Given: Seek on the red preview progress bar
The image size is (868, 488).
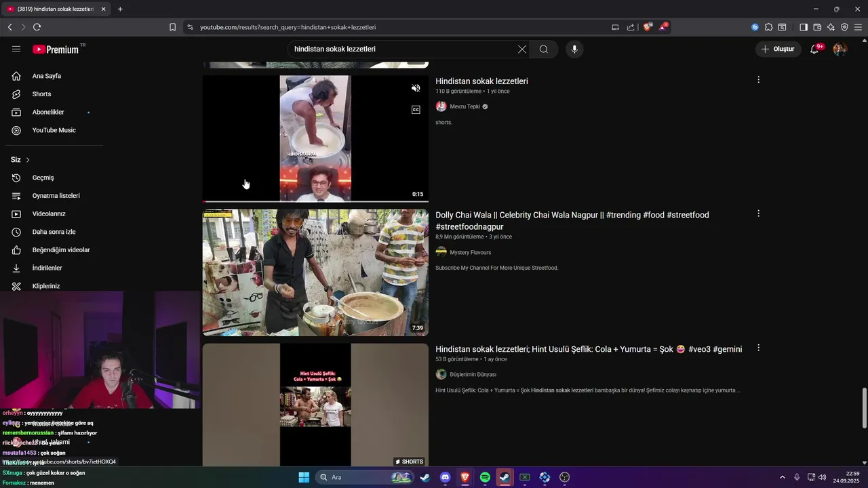Looking at the screenshot, I should (x=315, y=201).
